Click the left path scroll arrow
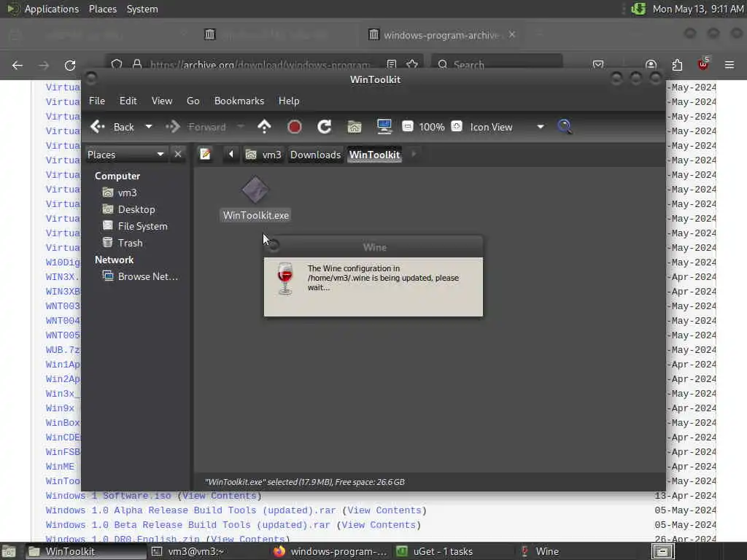747x560 pixels. tap(231, 155)
